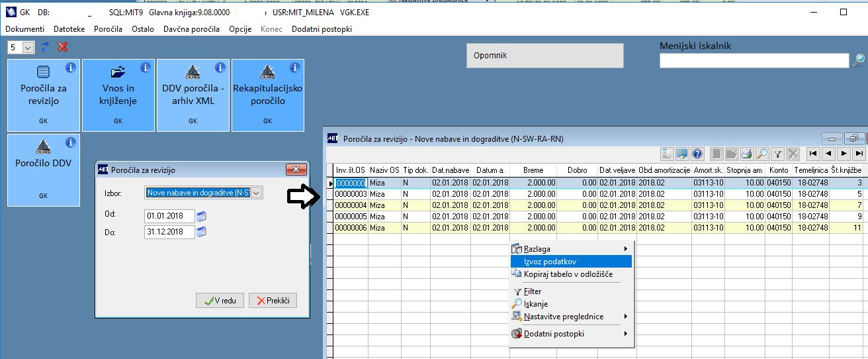Click the magnifier search icon in the report toolbar
The image size is (868, 359).
tap(762, 154)
